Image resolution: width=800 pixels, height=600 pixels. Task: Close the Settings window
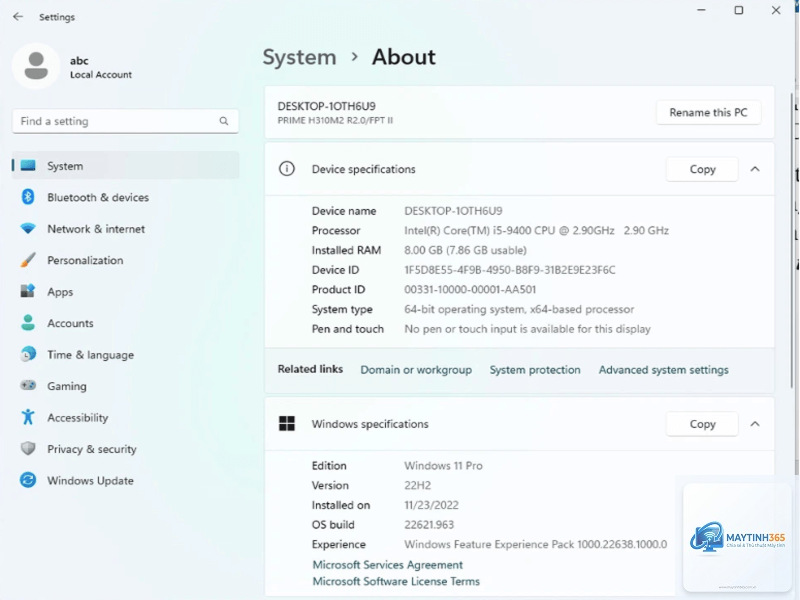(x=776, y=10)
